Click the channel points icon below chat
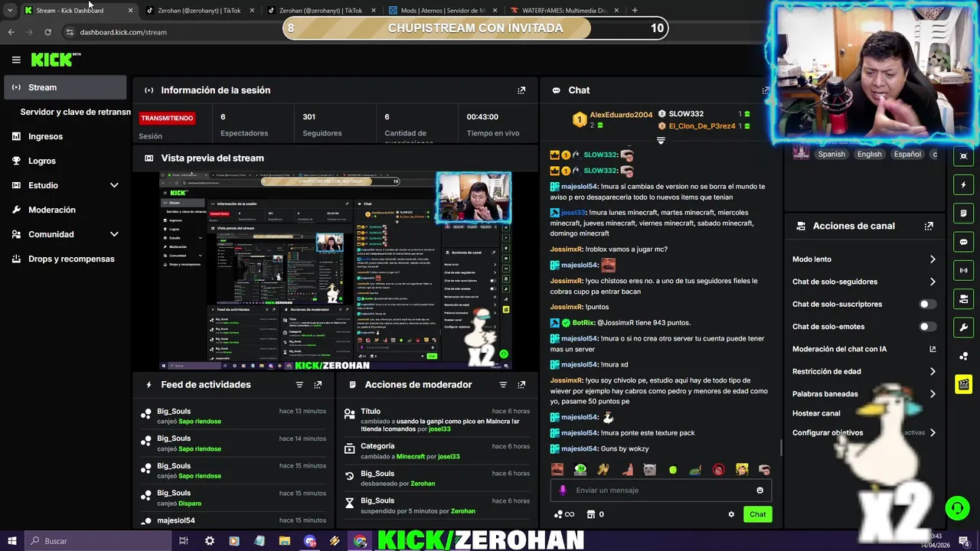Screen dimensions: 980x551 [x=563, y=514]
